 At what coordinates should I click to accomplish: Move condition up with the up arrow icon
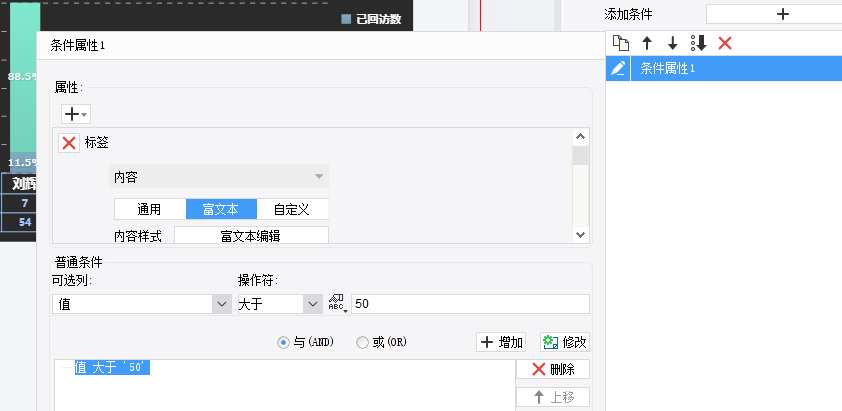(647, 43)
